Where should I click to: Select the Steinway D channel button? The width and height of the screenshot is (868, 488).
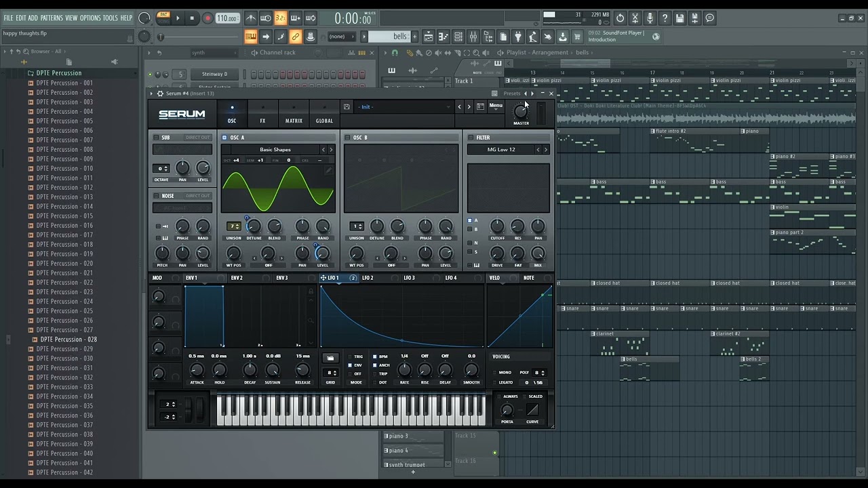pos(215,74)
